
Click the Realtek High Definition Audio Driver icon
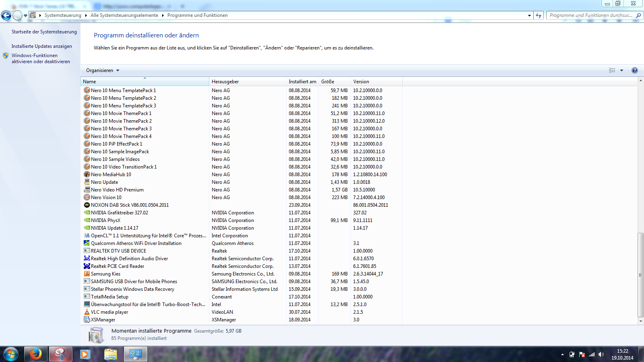point(87,258)
